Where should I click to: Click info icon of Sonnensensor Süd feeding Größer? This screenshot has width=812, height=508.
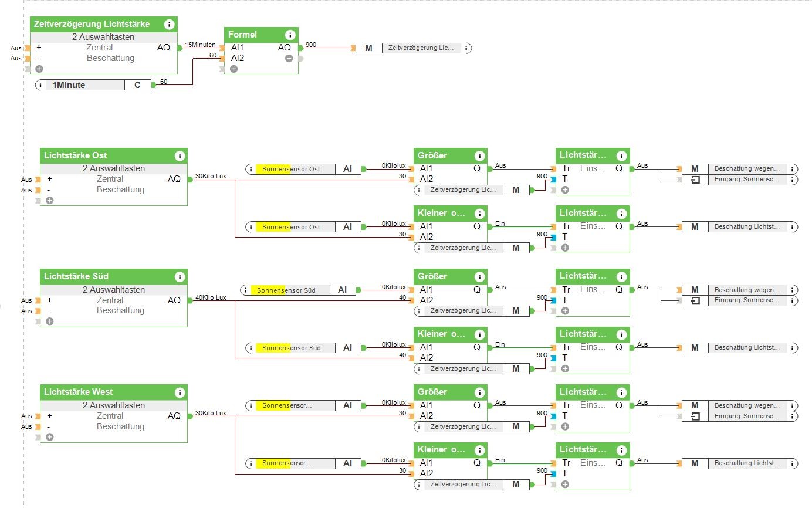[x=246, y=290]
